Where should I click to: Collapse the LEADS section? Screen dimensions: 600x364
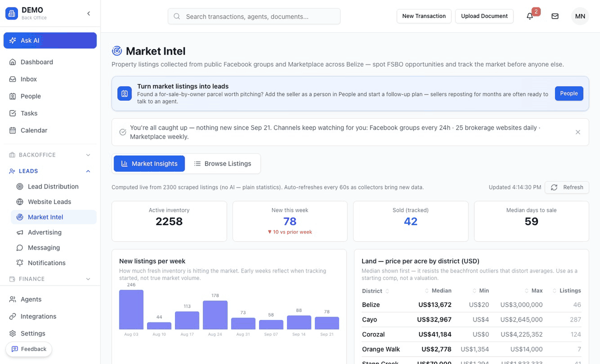[x=50, y=171]
